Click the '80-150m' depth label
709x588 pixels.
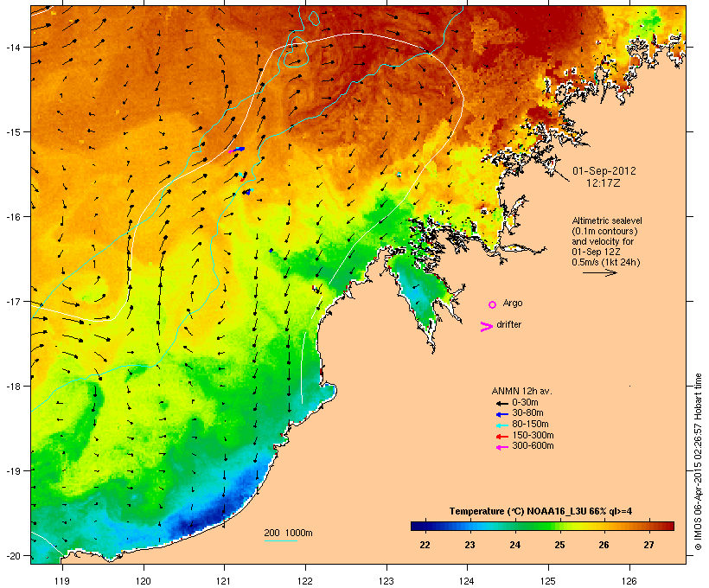[530, 424]
